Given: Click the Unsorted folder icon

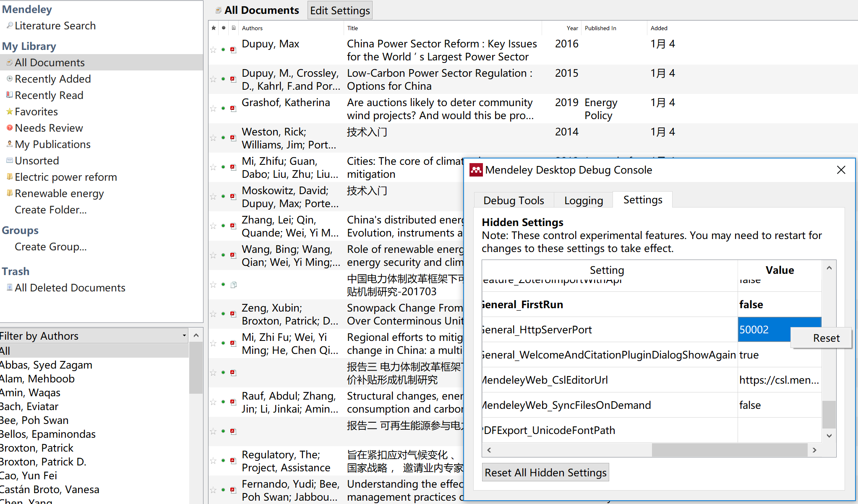Looking at the screenshot, I should [x=10, y=161].
